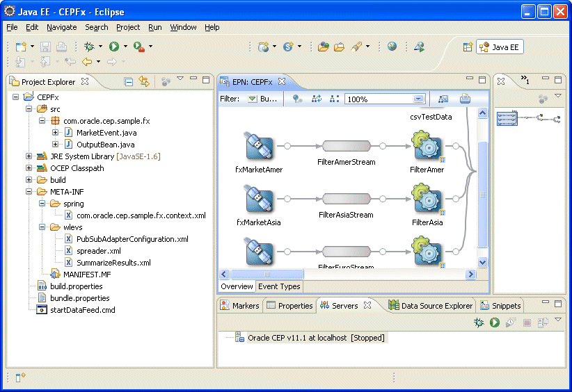Image resolution: width=572 pixels, height=392 pixels.
Task: Click the EPN horizontal scrollbar thumb
Action: 267,274
